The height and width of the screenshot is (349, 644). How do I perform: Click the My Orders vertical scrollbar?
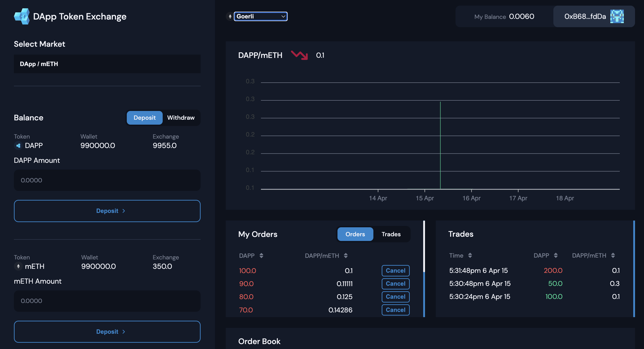[x=424, y=246]
